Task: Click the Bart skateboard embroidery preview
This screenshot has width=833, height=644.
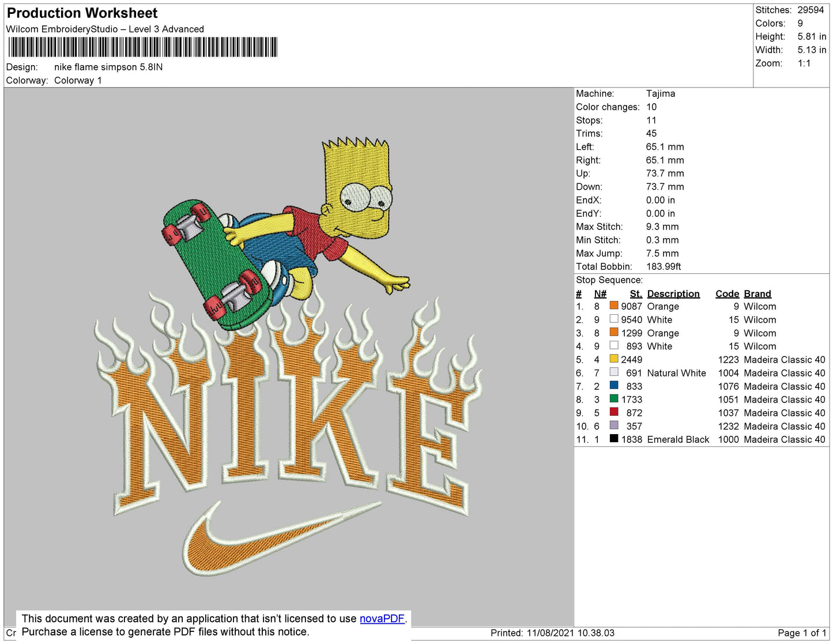Action: point(282,236)
